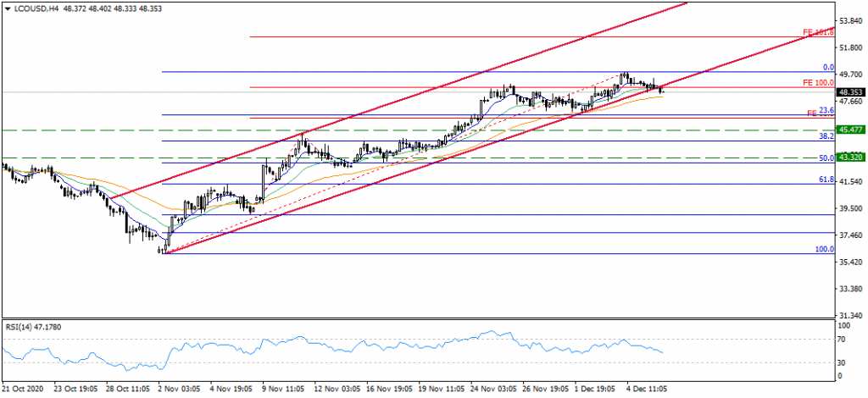The width and height of the screenshot is (868, 398).
Task: Click the 0.0 Fibonacci level label
Action: click(829, 67)
